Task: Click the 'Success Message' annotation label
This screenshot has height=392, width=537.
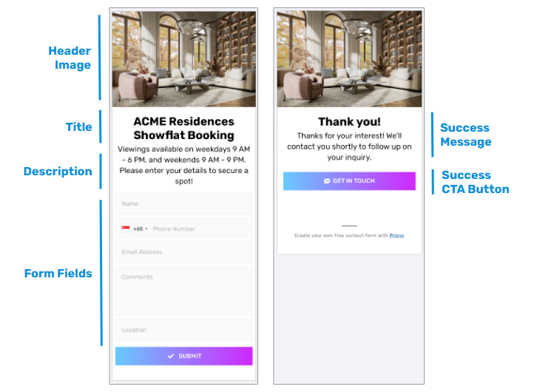Action: point(465,135)
